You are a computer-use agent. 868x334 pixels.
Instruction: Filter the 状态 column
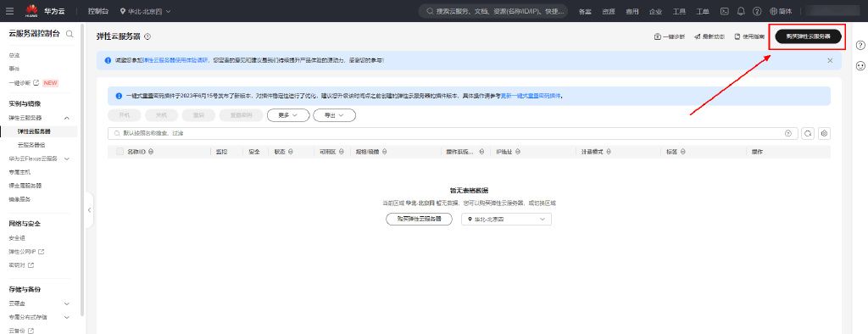pyautogui.click(x=291, y=152)
